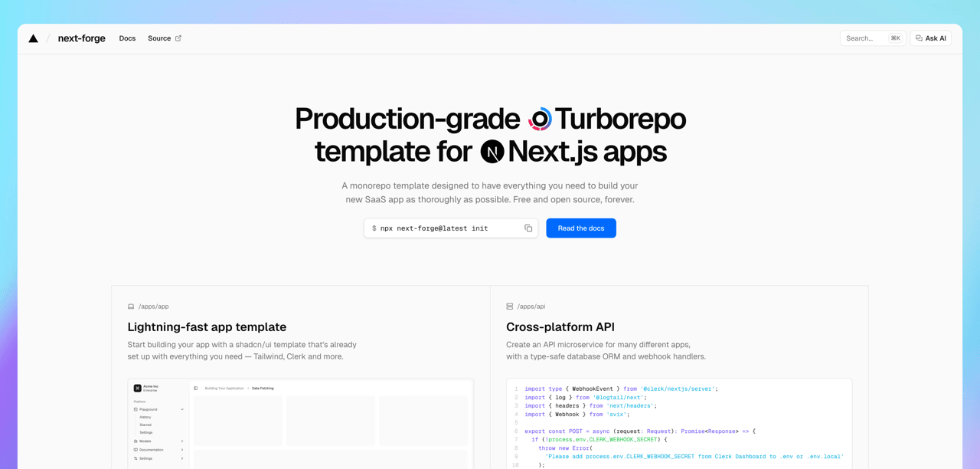This screenshot has height=469, width=980.
Task: Copy the npx init command
Action: [528, 228]
